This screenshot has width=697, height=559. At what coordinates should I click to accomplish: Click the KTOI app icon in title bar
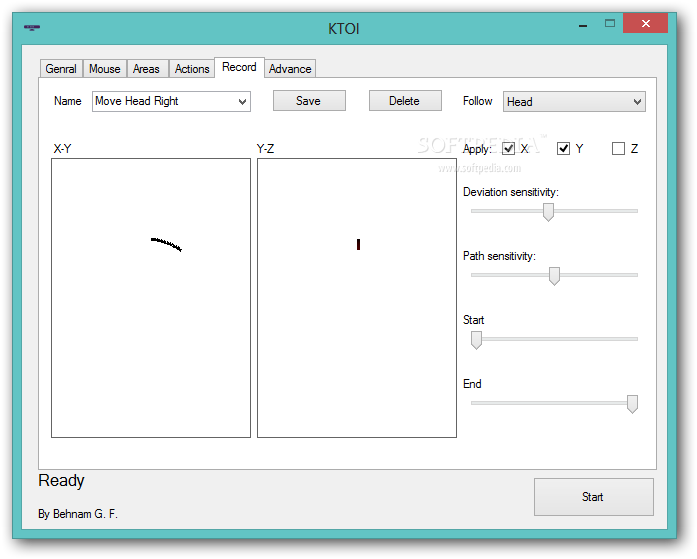(32, 28)
